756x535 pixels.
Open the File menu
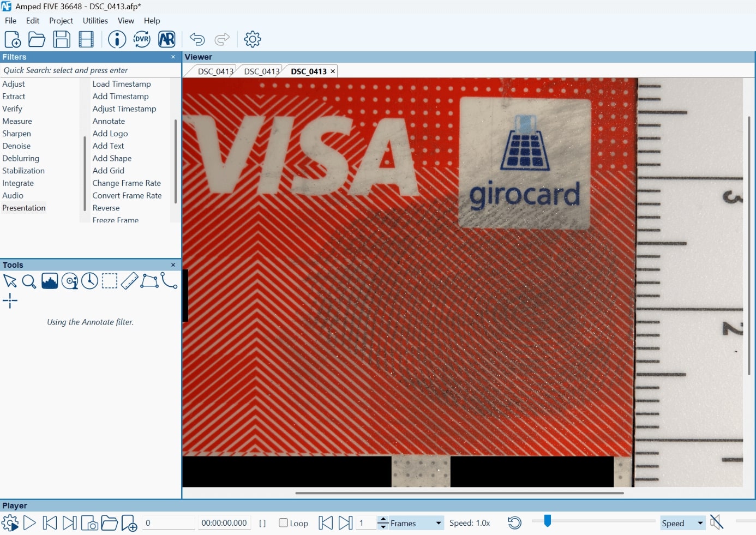10,21
